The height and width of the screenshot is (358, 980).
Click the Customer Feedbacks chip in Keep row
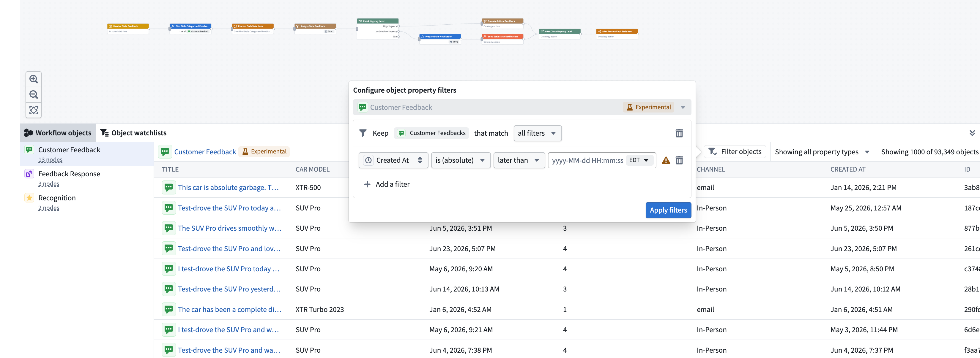(431, 133)
